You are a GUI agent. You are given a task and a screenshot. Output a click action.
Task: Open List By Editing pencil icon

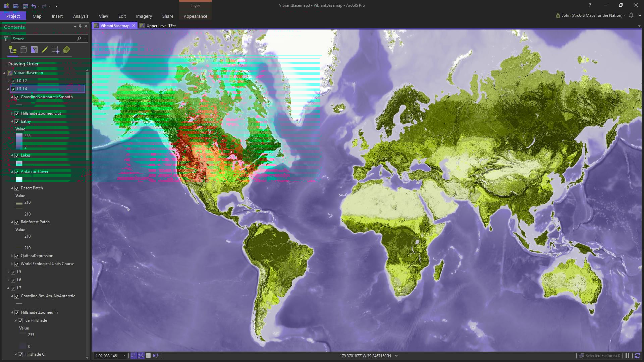pyautogui.click(x=45, y=50)
